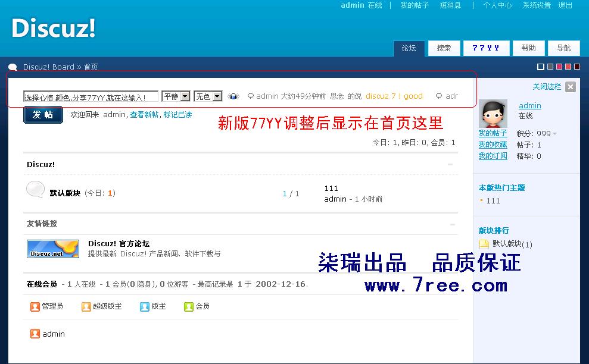Click the 版块排行 heading
The width and height of the screenshot is (589, 364).
click(x=494, y=230)
